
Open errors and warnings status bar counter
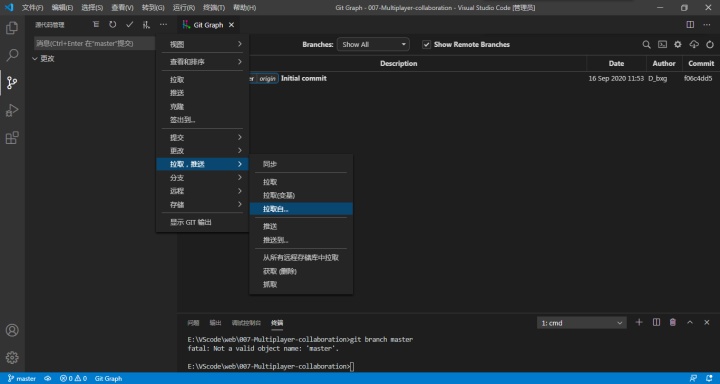(73, 378)
